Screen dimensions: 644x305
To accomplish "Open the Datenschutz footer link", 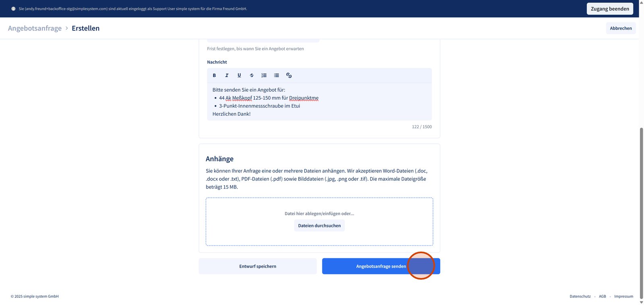I will 580,297.
